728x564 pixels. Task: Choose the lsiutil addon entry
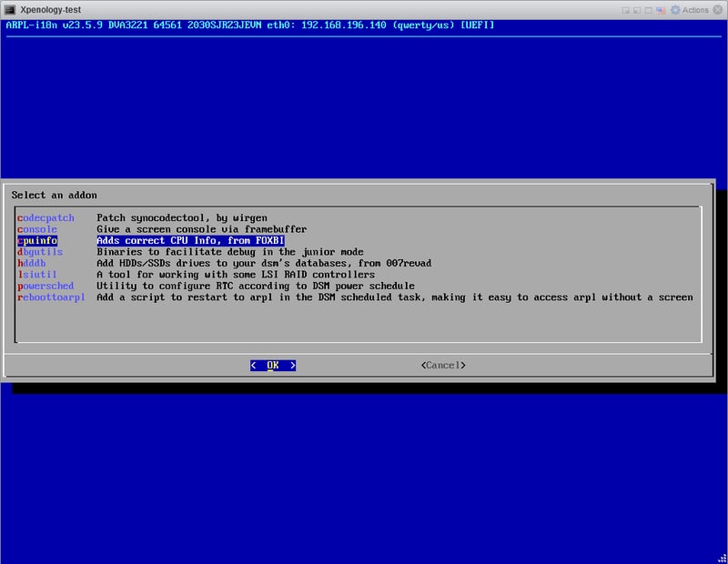point(37,275)
